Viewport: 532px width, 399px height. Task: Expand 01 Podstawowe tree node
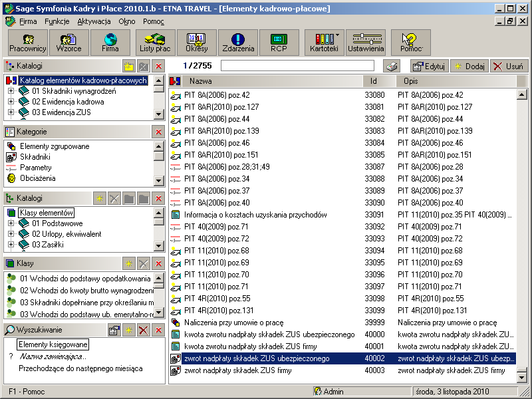pyautogui.click(x=11, y=223)
